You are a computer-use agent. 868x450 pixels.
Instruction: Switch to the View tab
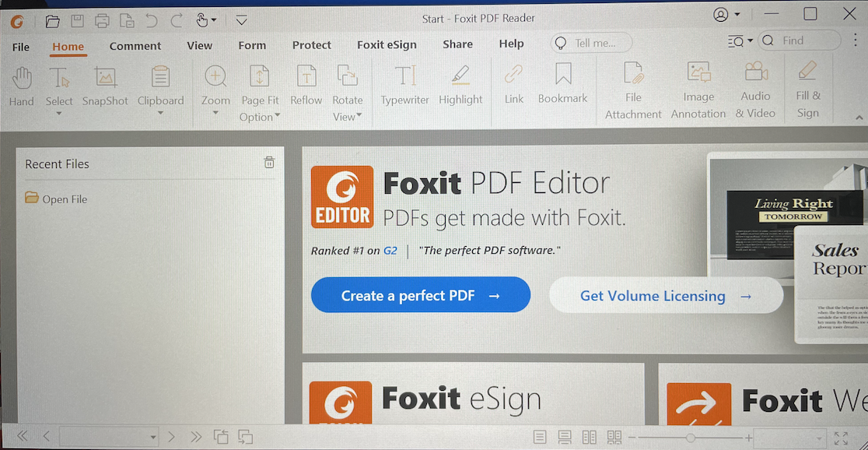pos(199,45)
